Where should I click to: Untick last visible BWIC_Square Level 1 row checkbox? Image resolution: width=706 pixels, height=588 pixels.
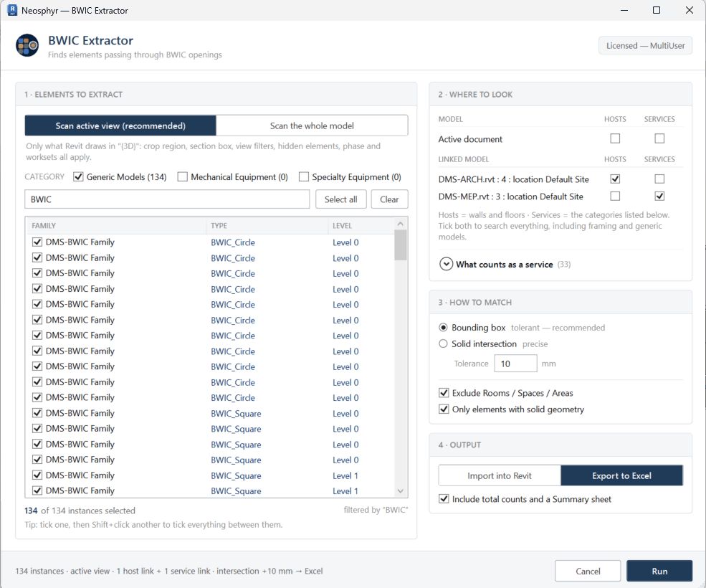37,490
